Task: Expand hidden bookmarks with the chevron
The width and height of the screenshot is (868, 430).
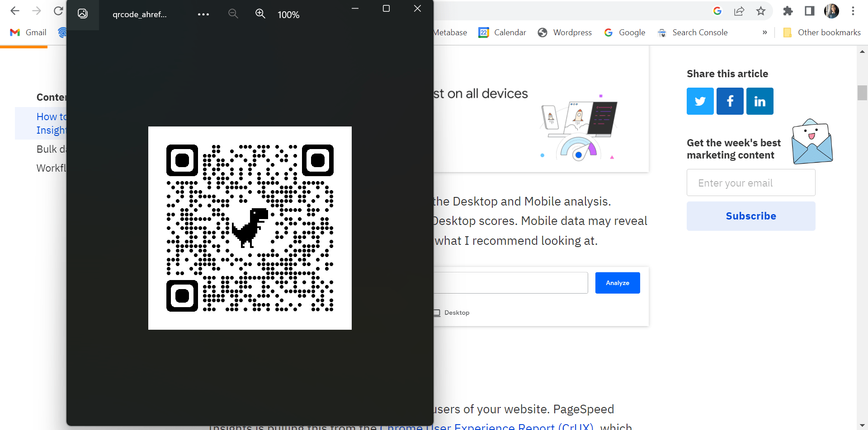Action: click(765, 32)
